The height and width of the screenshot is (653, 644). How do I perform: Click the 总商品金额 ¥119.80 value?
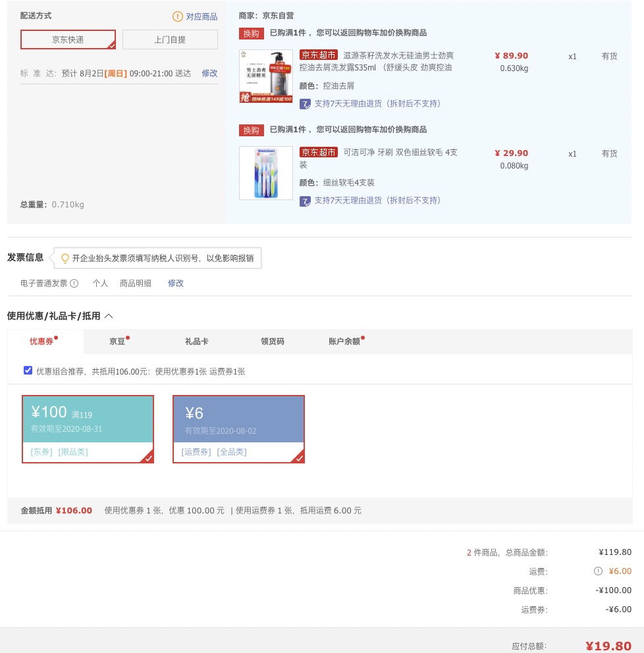(x=615, y=552)
